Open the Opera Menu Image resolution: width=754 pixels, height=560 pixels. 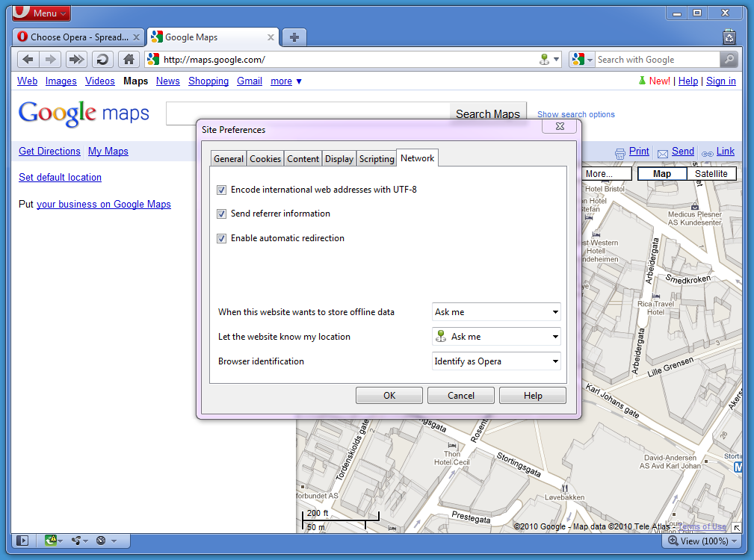coord(41,13)
